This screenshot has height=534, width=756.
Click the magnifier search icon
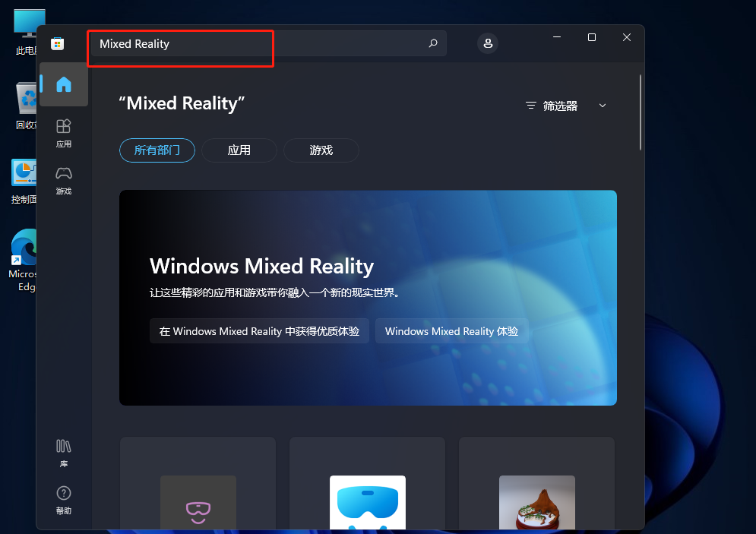pos(433,43)
